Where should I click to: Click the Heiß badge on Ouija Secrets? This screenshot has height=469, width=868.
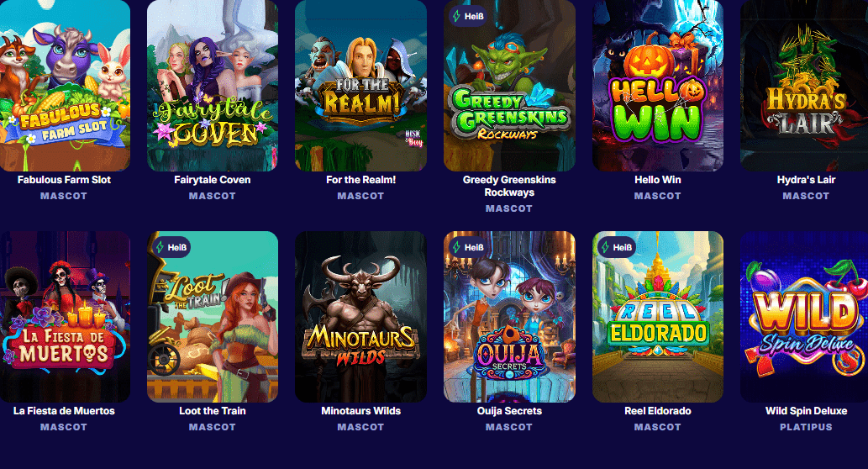point(468,247)
